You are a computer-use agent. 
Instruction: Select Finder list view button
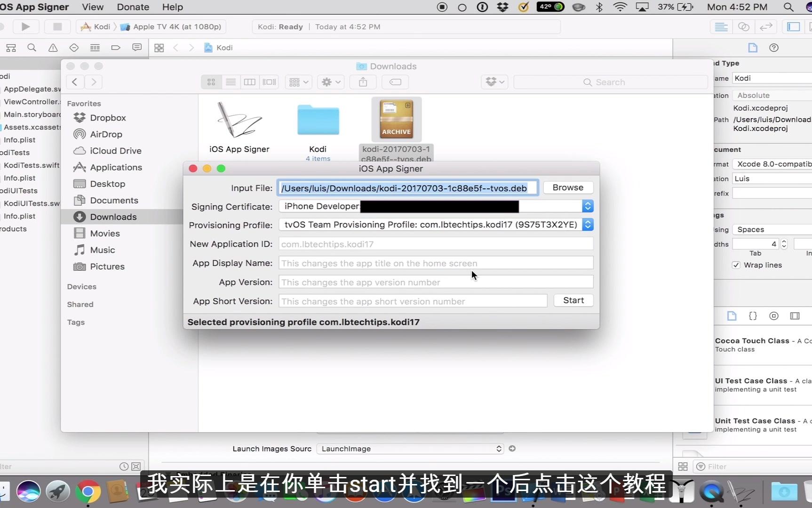(231, 82)
